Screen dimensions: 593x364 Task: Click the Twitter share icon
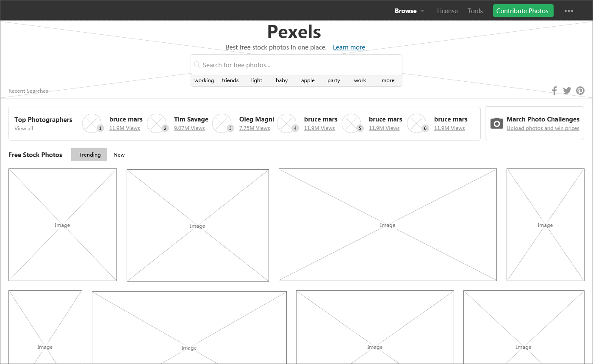(567, 90)
